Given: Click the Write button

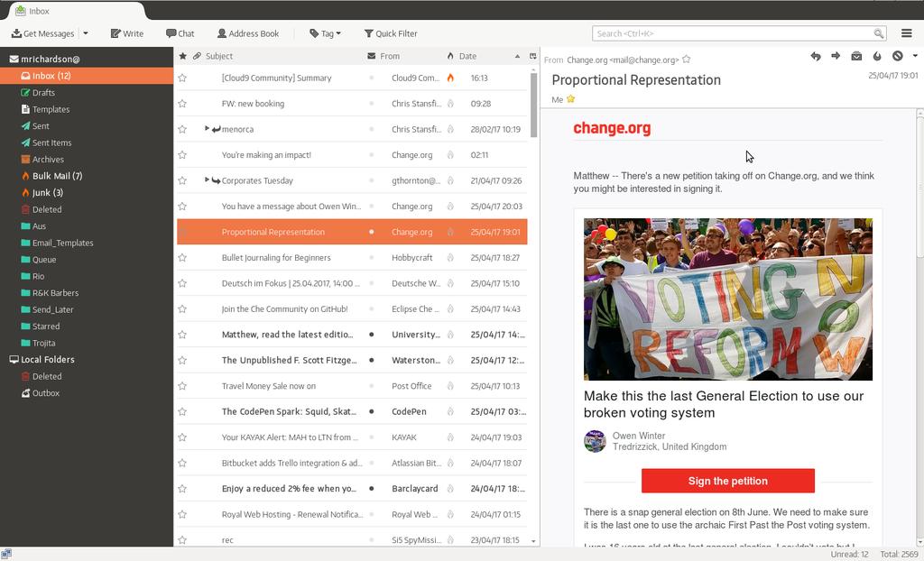Looking at the screenshot, I should coord(127,33).
